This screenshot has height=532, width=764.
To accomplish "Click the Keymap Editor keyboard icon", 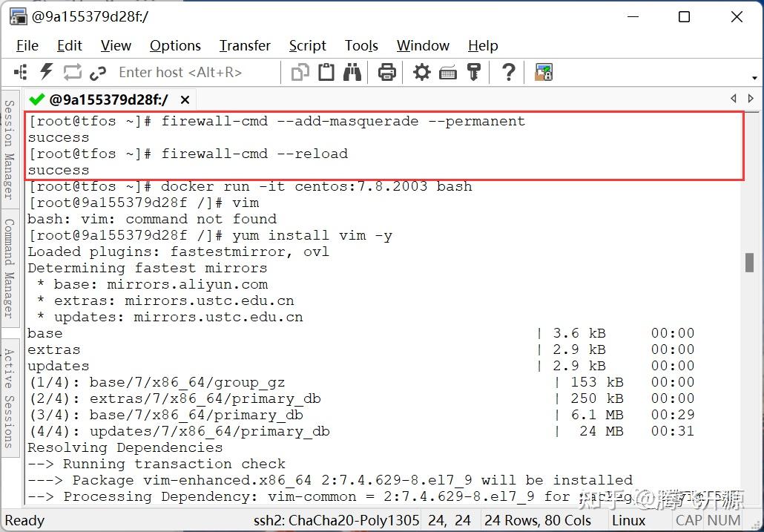I will [x=448, y=73].
